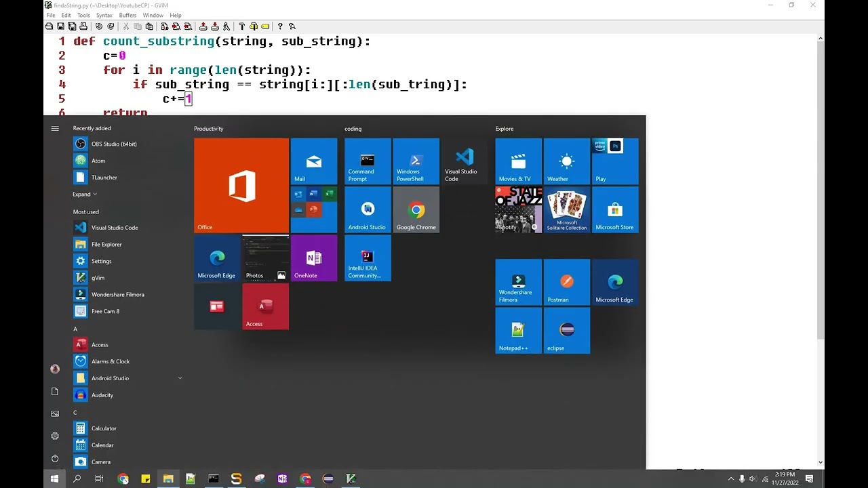Open the Google Chrome tile
The height and width of the screenshot is (488, 868).
click(x=416, y=210)
